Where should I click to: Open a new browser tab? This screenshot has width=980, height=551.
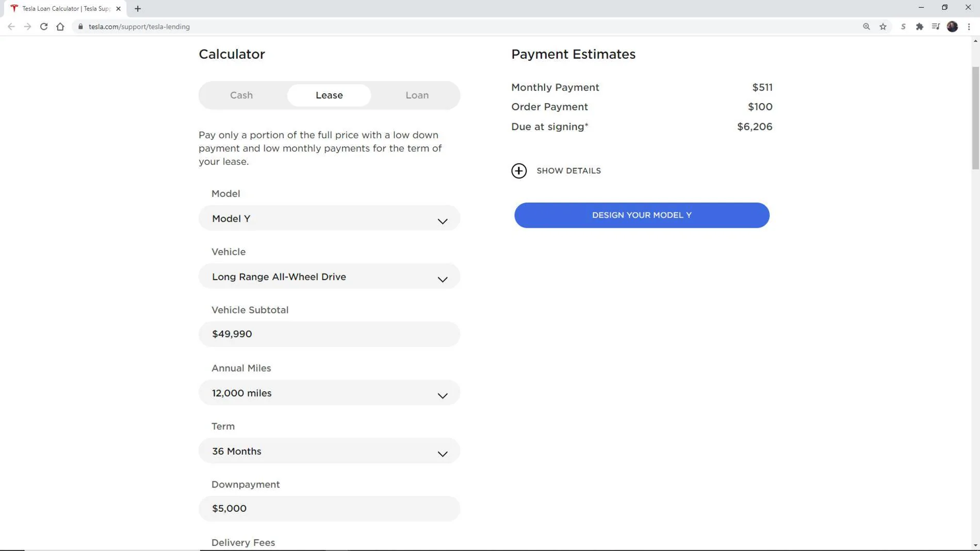coord(138,9)
